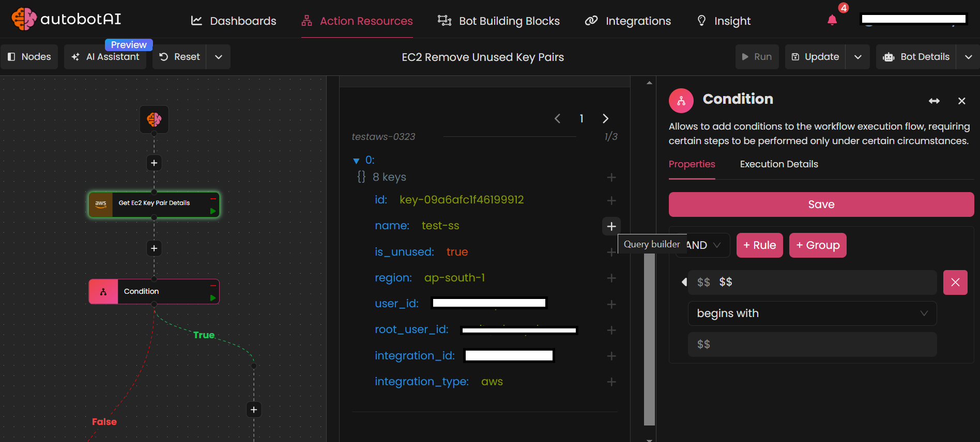Remove the Condition node with minus icon
Image resolution: width=980 pixels, height=442 pixels.
point(213,285)
